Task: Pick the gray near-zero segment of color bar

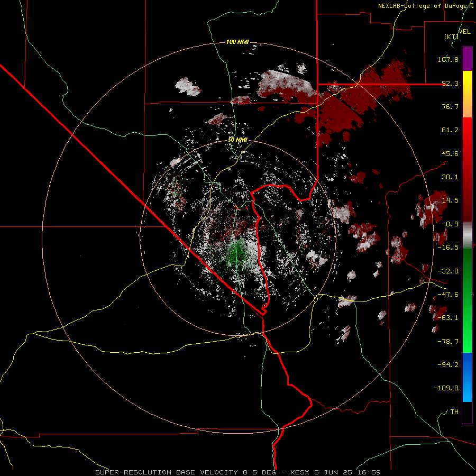Action: 467,235
